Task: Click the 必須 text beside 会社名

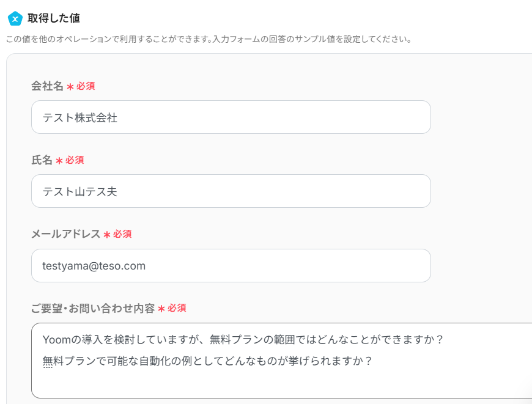Action: point(86,86)
